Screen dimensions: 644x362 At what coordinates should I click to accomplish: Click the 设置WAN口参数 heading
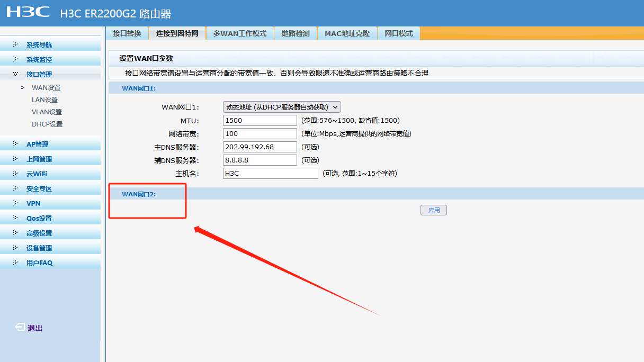coord(146,58)
